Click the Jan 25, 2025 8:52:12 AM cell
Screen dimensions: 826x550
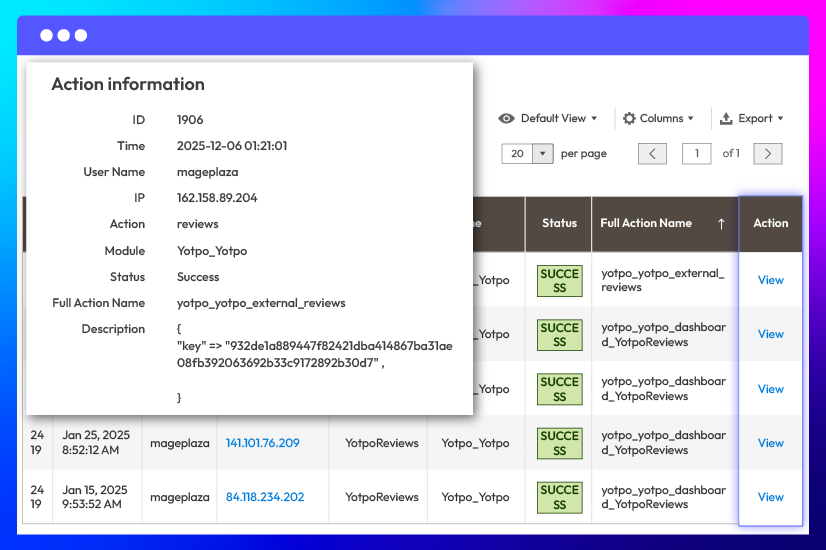[96, 443]
